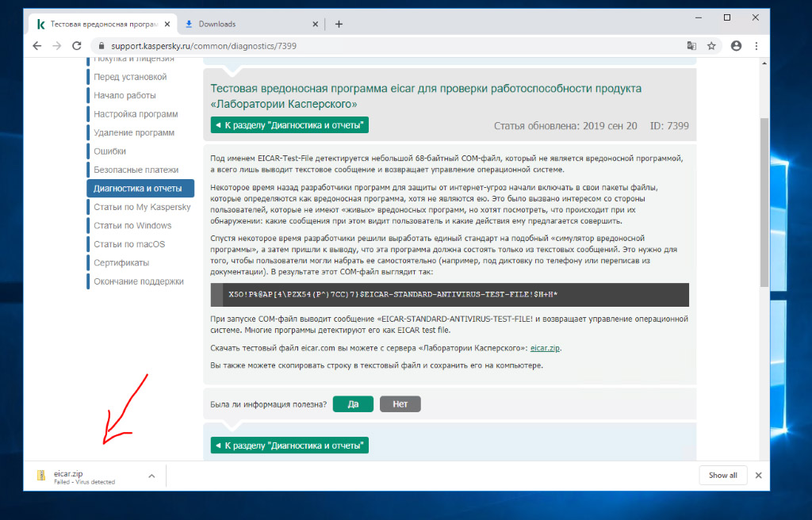Reload the Kaspersky support page

click(x=77, y=46)
